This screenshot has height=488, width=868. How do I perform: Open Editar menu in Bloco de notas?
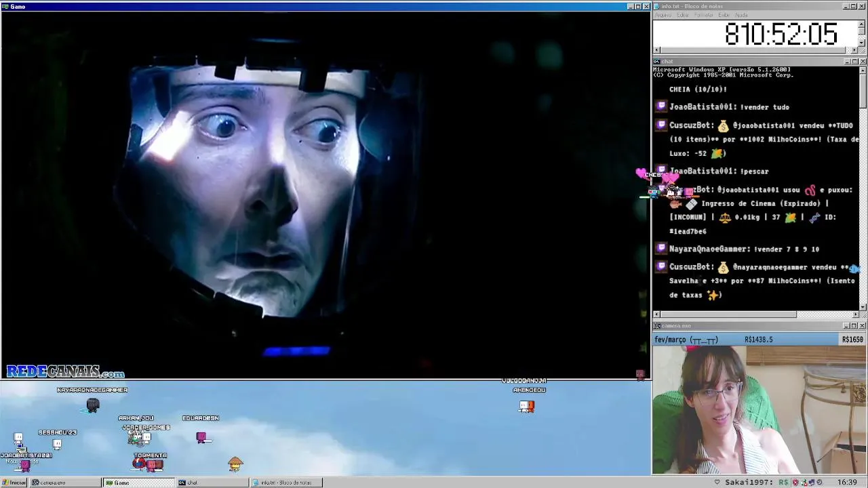point(683,15)
